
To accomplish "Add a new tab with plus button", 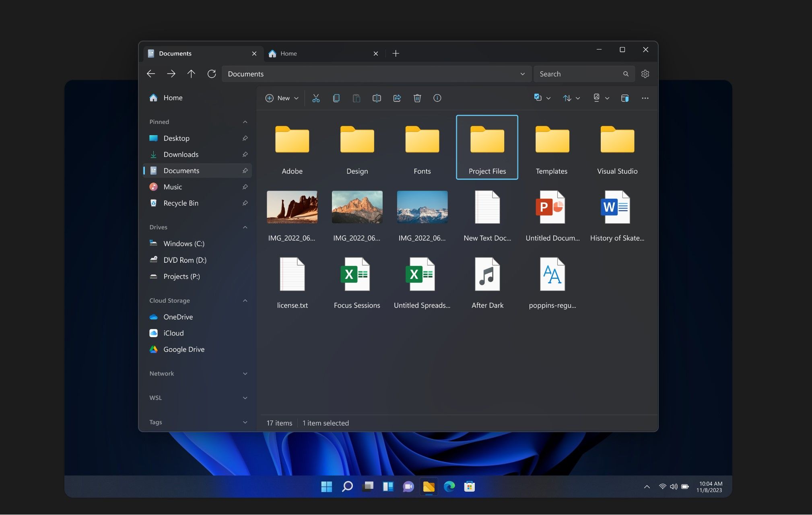I will click(x=396, y=54).
